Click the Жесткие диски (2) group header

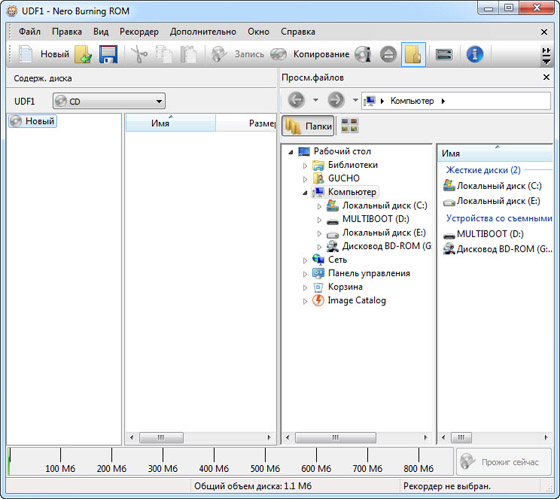tap(483, 170)
